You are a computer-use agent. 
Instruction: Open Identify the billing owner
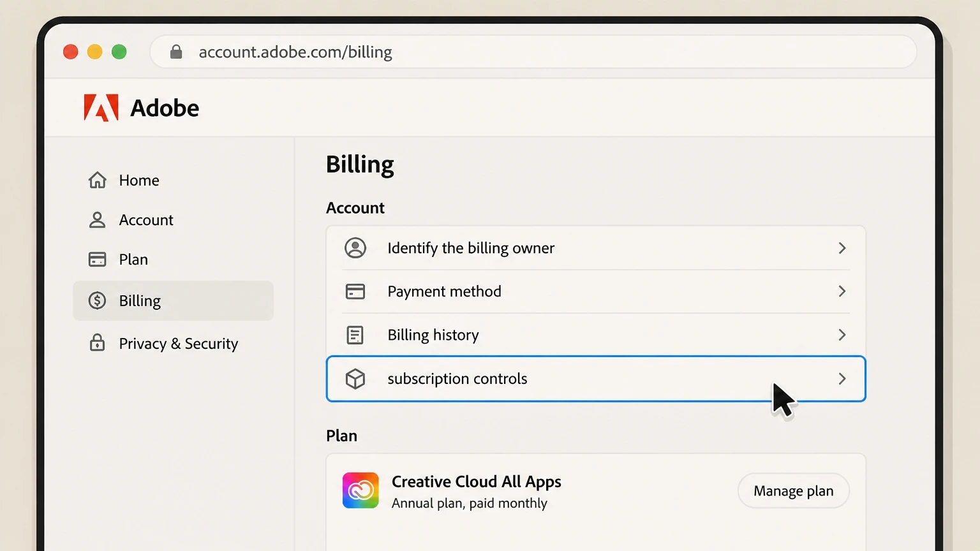(596, 248)
